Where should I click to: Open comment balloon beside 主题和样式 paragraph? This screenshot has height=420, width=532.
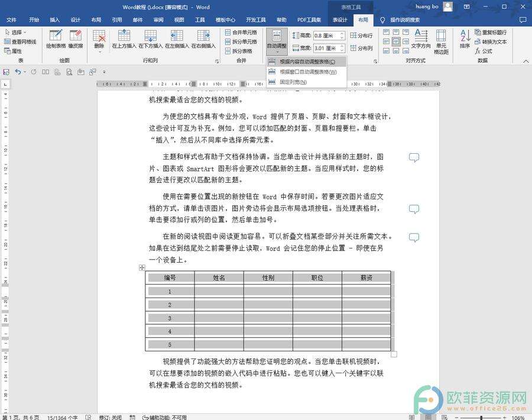(414, 157)
